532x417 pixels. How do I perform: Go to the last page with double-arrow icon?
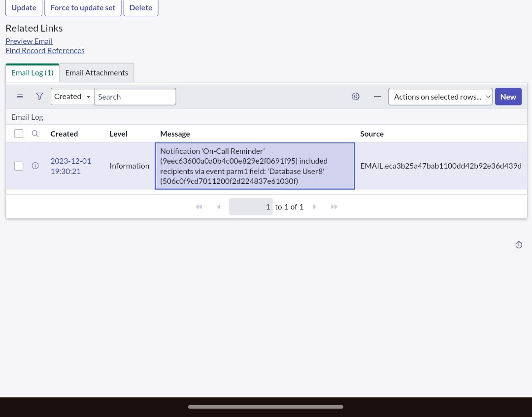point(333,206)
